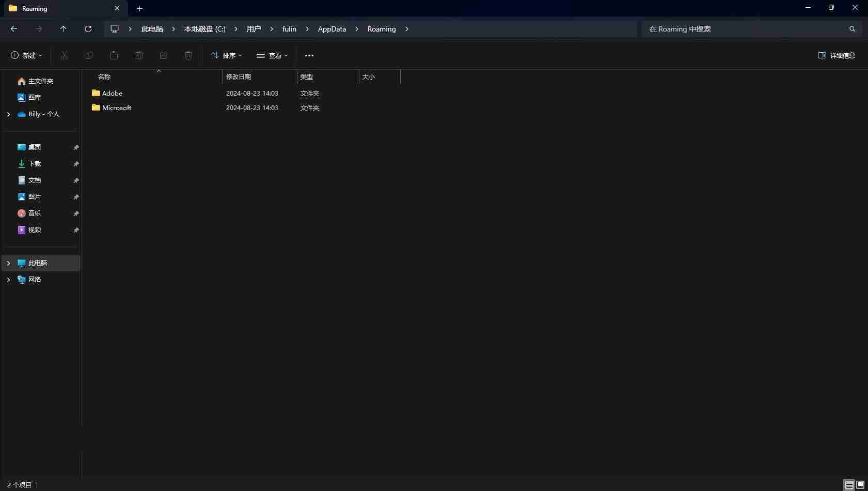Navigate to 此电脑 breadcrumb
The image size is (868, 491).
(x=152, y=29)
